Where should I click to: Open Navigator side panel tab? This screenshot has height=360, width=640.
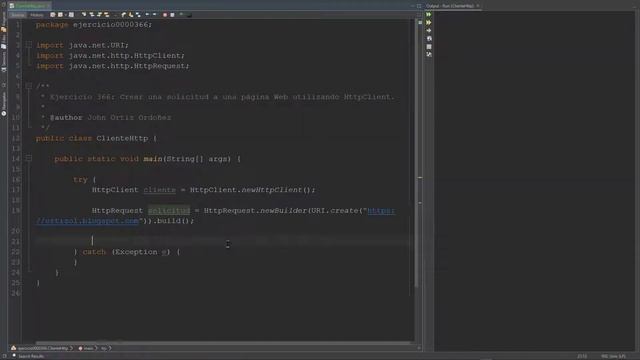[4, 104]
